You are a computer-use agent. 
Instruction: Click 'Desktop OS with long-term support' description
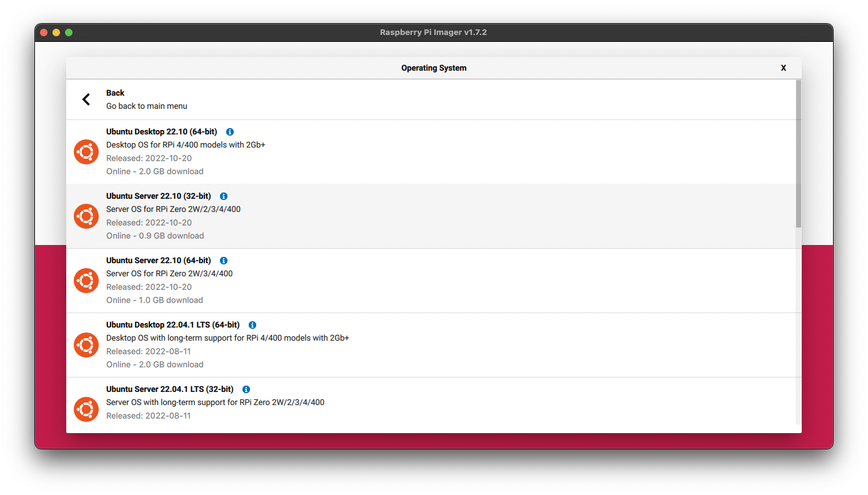pyautogui.click(x=227, y=338)
